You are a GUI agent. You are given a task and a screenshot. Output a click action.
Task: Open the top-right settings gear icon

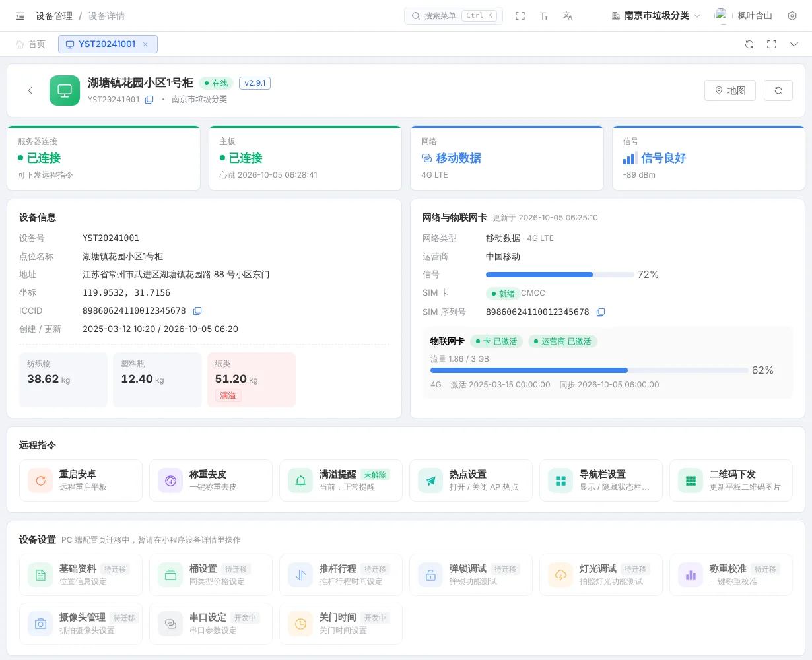pyautogui.click(x=792, y=16)
